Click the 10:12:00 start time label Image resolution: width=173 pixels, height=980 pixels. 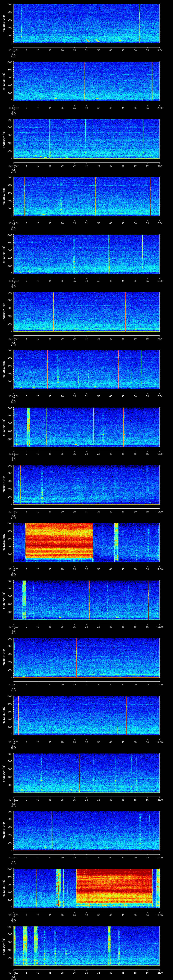[x=14, y=684]
